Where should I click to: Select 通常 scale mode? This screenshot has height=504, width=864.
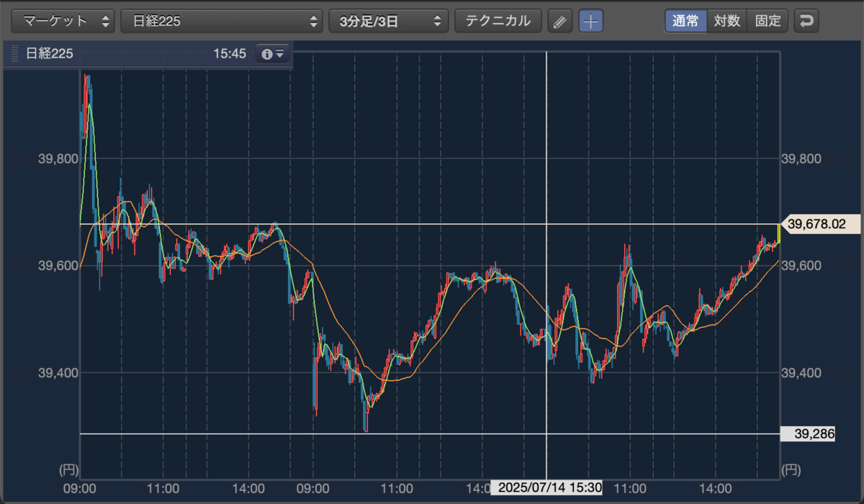(x=685, y=21)
